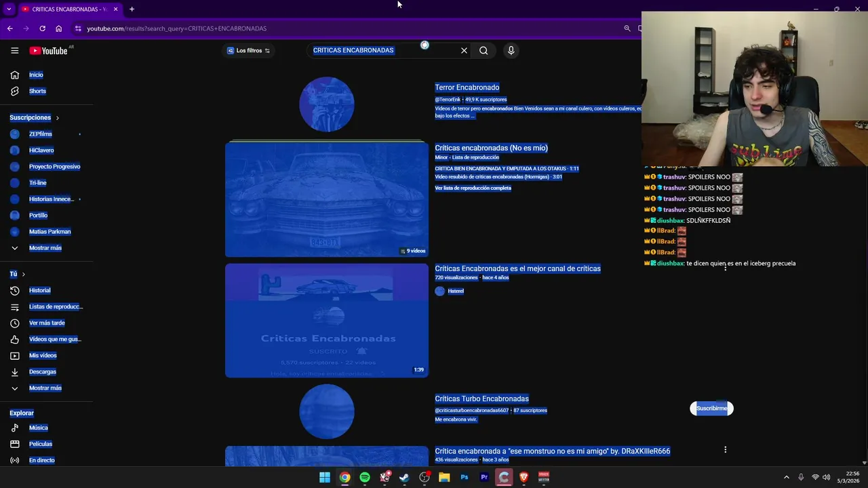Open Críticas encabronadas (No es mío) playlist thumbnail
The image size is (868, 488).
point(327,199)
